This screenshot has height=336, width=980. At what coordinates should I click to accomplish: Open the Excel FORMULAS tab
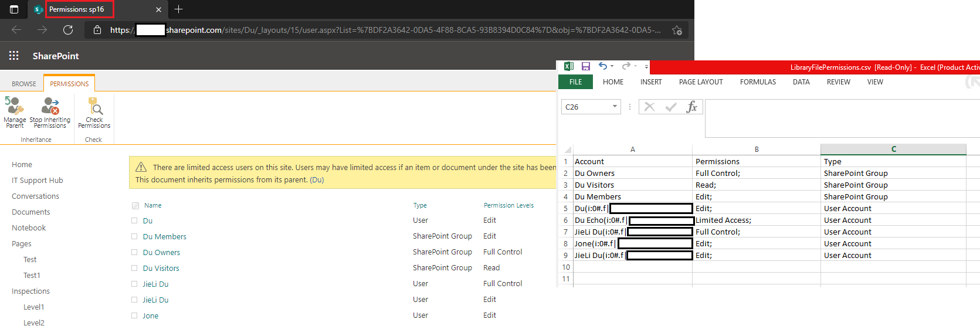[x=758, y=82]
